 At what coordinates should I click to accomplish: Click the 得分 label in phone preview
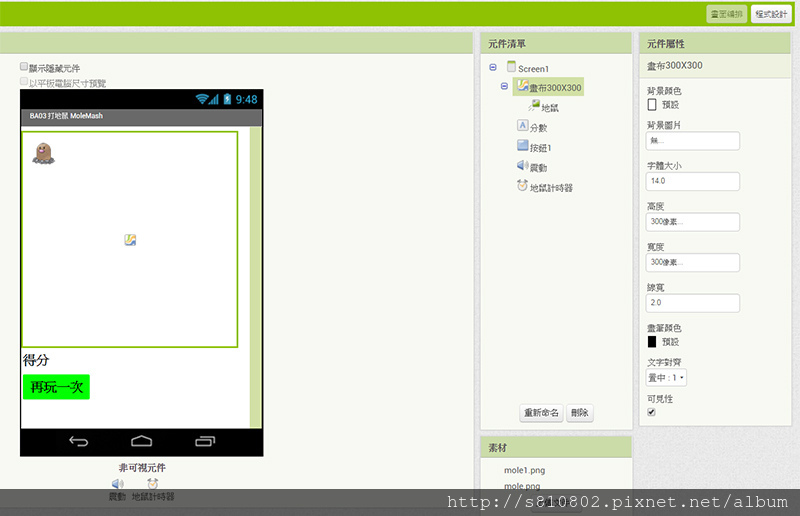tap(36, 360)
